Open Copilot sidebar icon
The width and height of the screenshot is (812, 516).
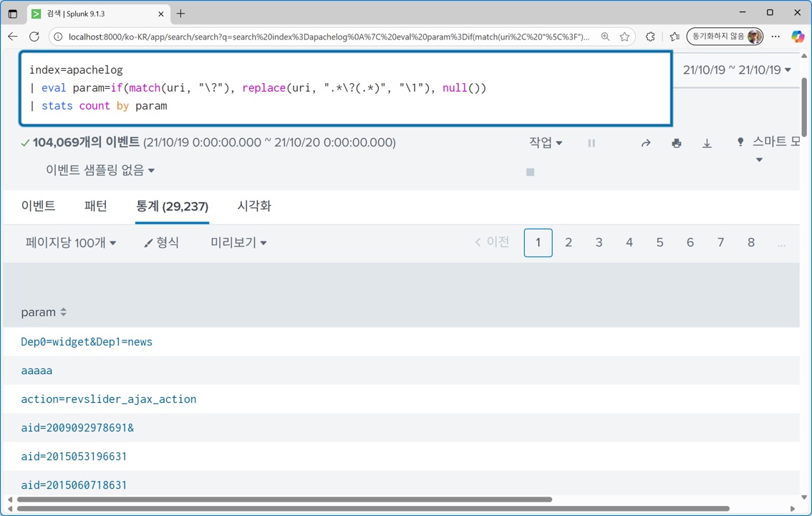pos(798,37)
